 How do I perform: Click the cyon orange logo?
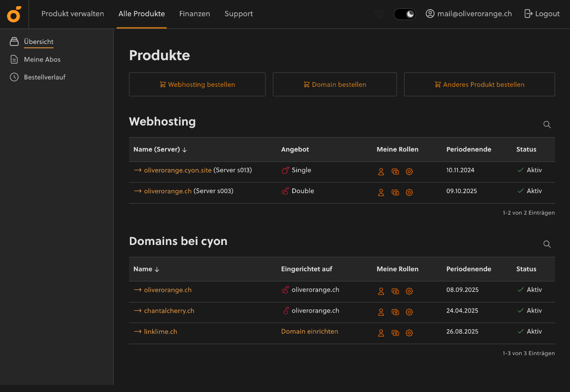tap(14, 14)
